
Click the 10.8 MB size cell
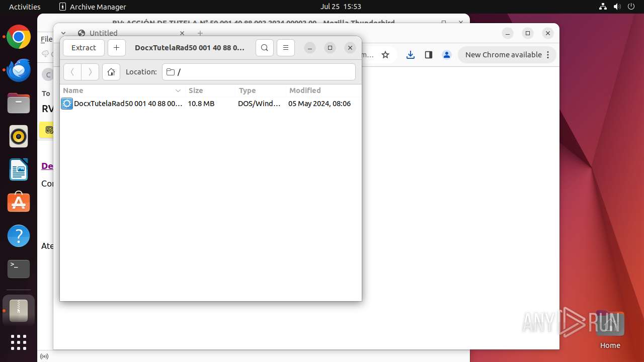click(x=201, y=104)
